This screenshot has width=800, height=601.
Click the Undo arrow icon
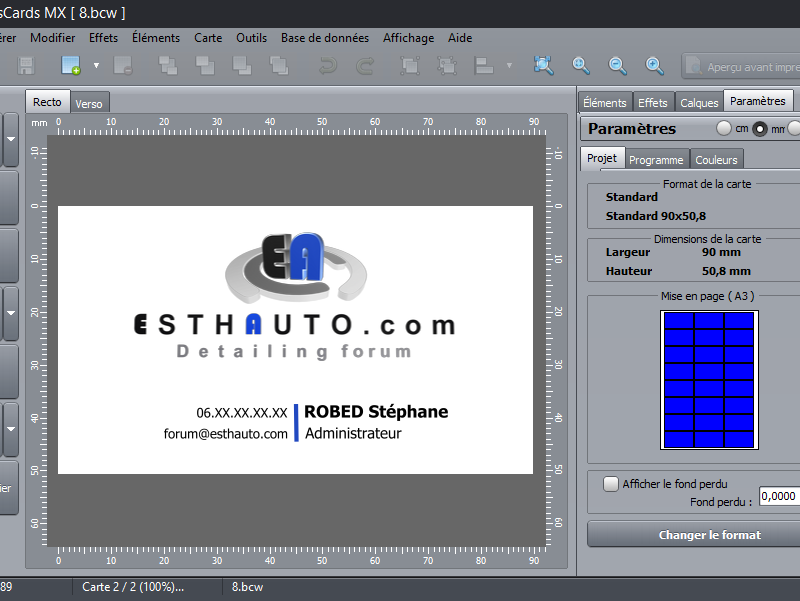(x=328, y=66)
